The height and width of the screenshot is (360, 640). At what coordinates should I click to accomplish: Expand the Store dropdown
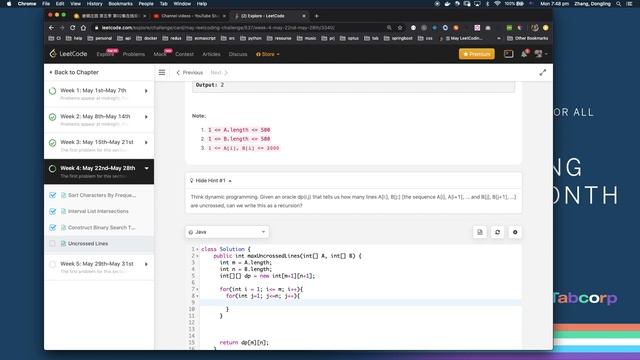point(268,54)
